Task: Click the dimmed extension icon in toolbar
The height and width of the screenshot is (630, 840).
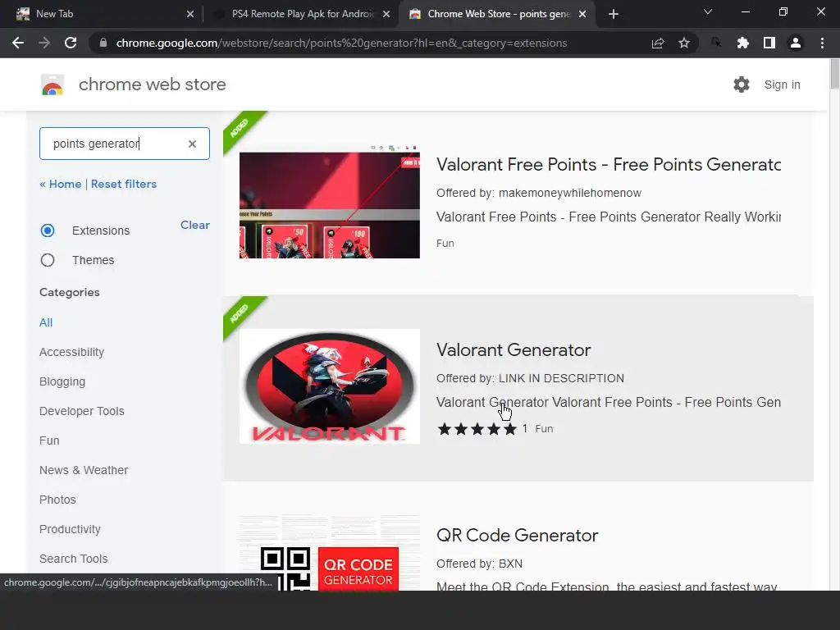Action: 716,43
